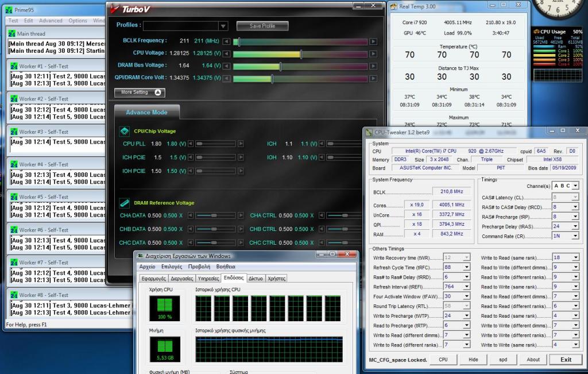The width and height of the screenshot is (588, 374).
Task: Lower CPU Voltage using its left arrow
Action: [226, 53]
